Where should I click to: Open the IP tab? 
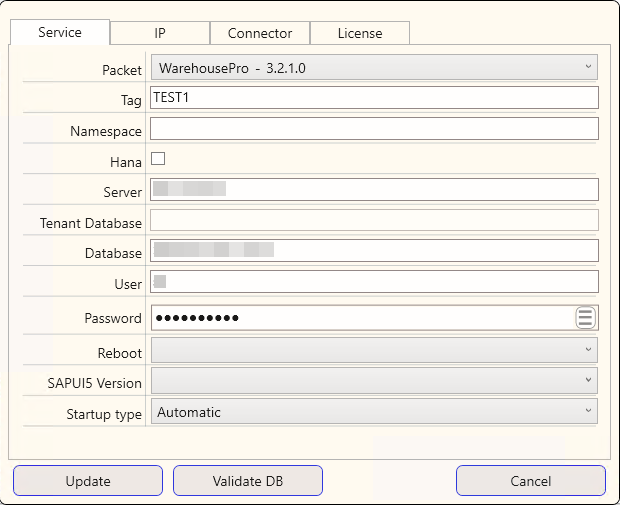[160, 33]
